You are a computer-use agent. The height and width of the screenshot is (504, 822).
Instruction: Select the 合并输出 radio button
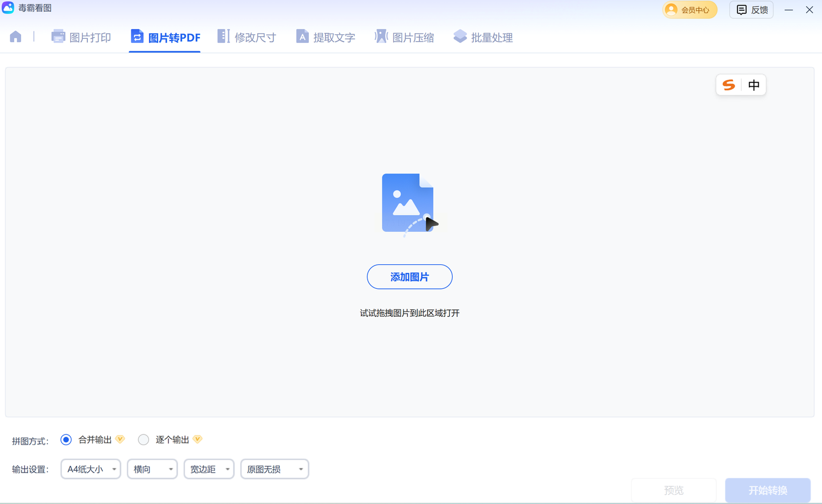(66, 440)
